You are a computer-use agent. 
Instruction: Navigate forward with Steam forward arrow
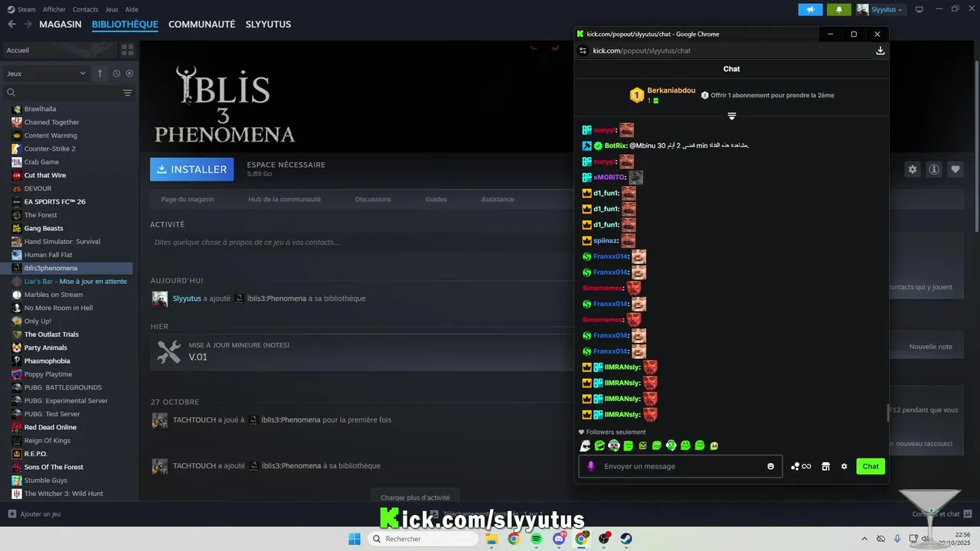pyautogui.click(x=28, y=24)
